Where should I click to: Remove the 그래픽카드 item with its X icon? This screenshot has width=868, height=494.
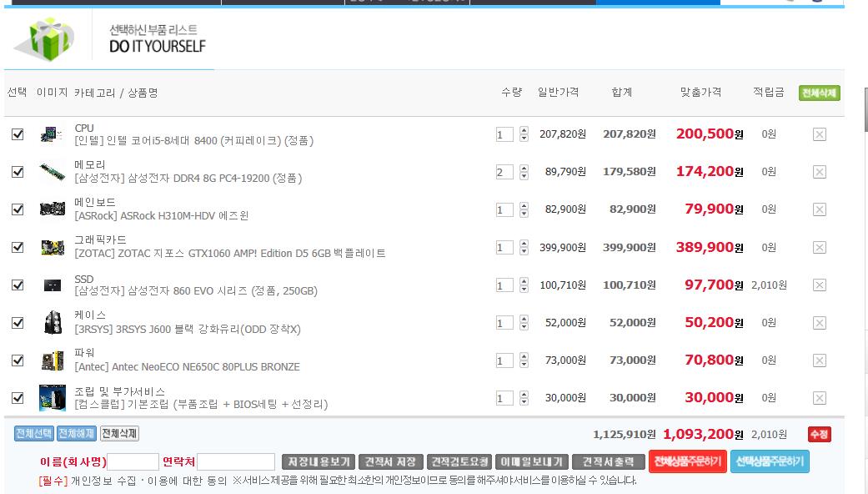tap(820, 248)
